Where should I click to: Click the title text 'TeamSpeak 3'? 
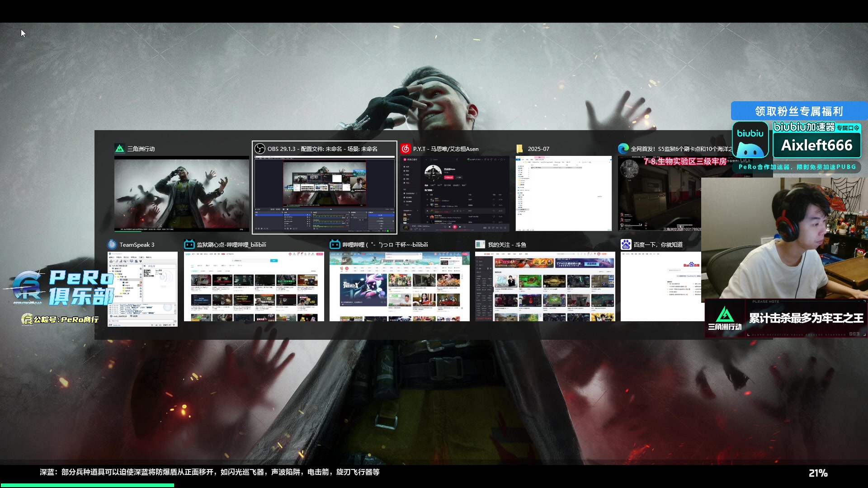click(137, 244)
